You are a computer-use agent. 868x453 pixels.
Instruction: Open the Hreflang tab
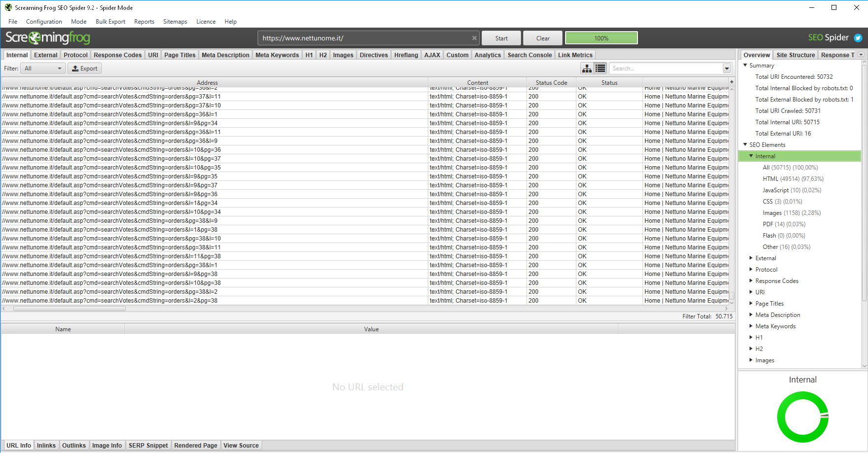coord(406,55)
